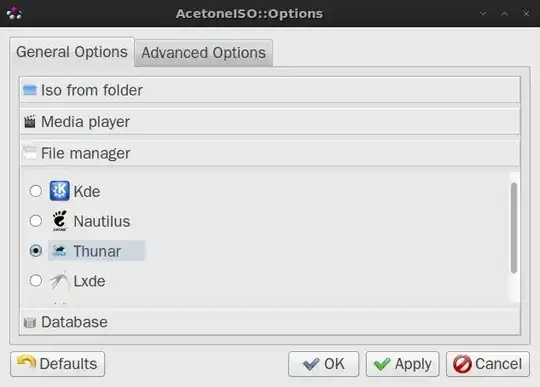The image size is (540, 387).
Task: Click the Nautilus GNOME foot icon
Action: pos(60,221)
